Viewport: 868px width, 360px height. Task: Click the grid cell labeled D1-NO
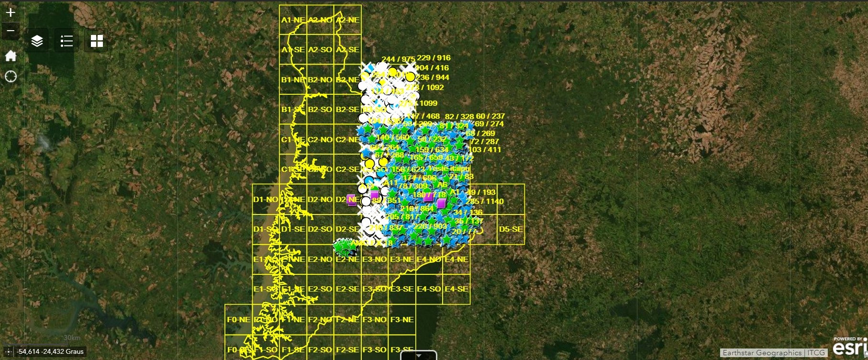266,199
